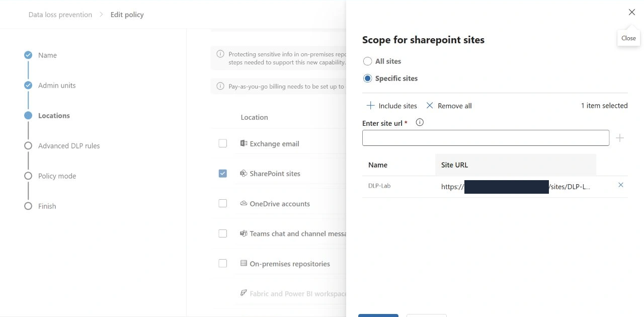Click the Include sites plus icon

370,106
